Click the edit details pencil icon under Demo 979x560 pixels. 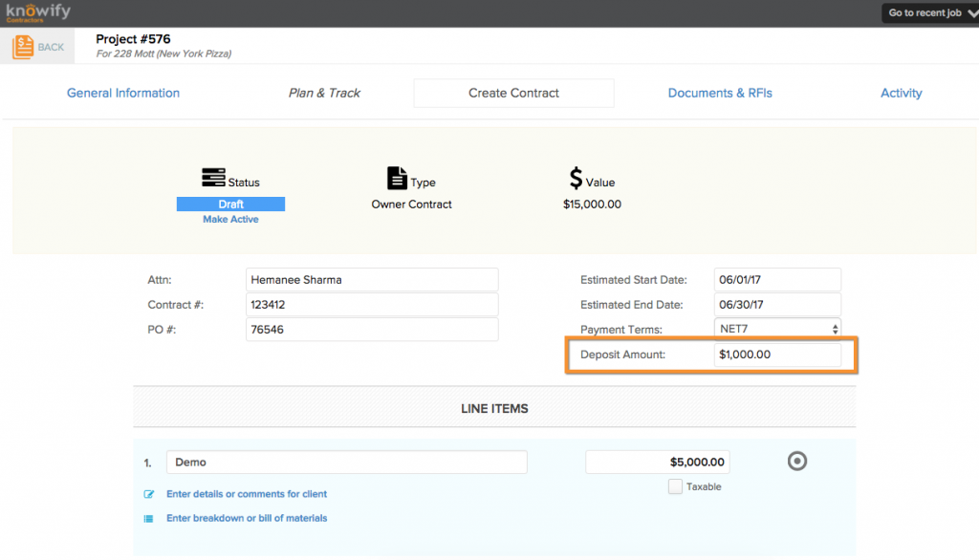(149, 494)
